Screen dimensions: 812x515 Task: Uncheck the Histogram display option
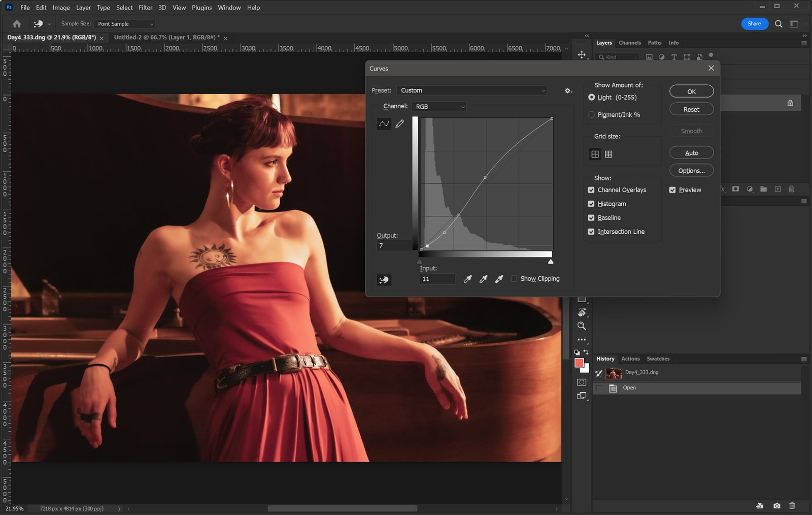click(x=591, y=204)
